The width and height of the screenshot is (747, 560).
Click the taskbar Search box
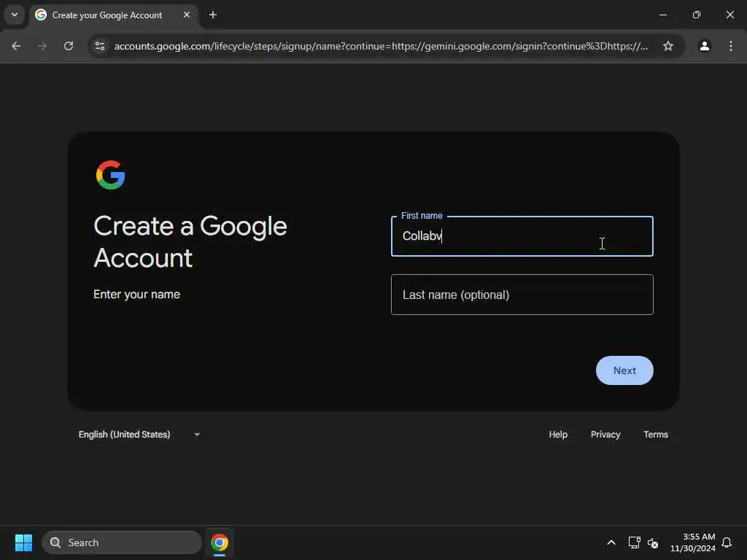pos(122,542)
